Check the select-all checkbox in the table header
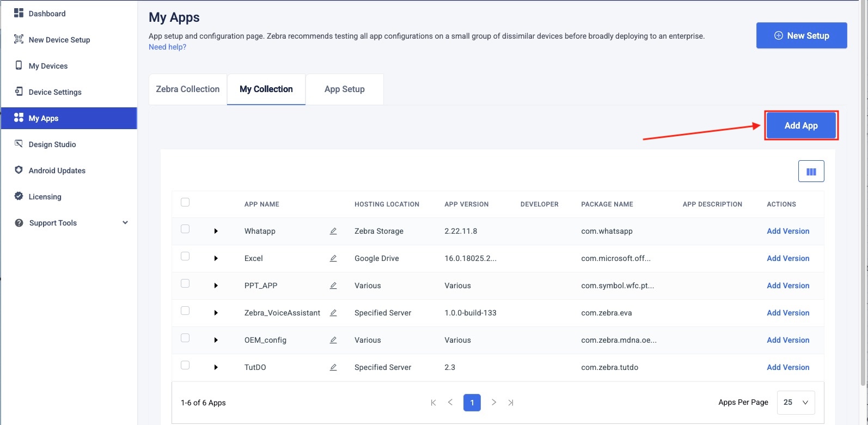868x425 pixels. click(185, 202)
